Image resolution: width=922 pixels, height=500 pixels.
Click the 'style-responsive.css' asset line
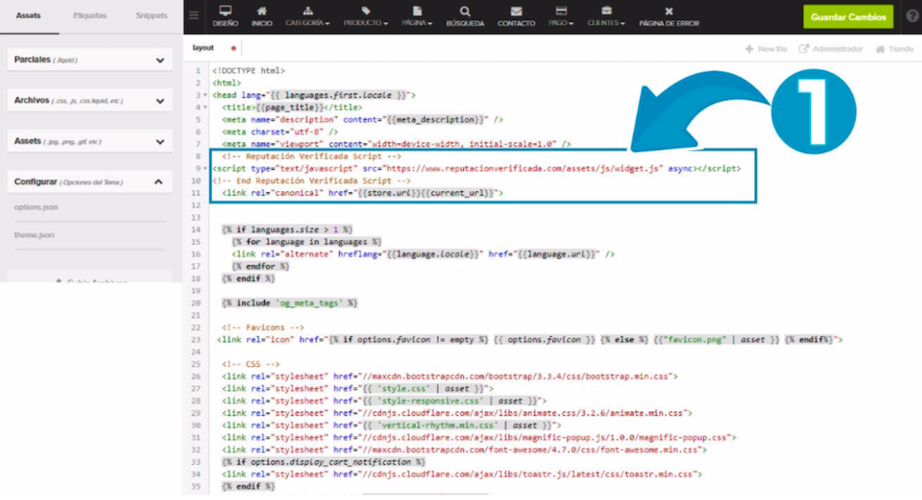point(384,401)
